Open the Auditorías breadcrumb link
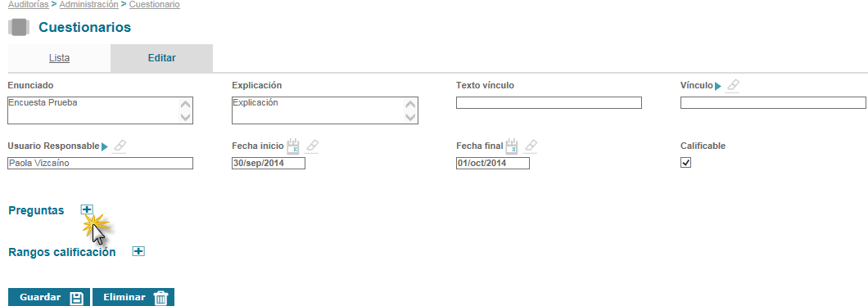 28,4
